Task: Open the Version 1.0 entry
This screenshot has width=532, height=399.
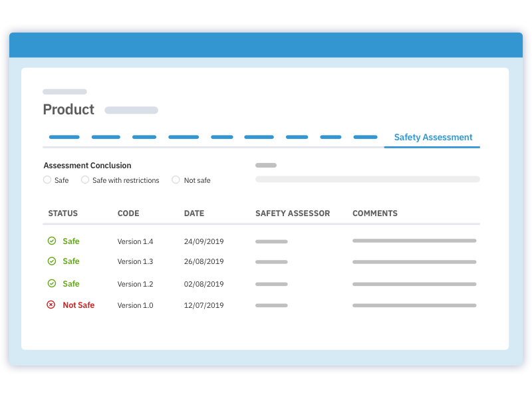Action: point(135,305)
